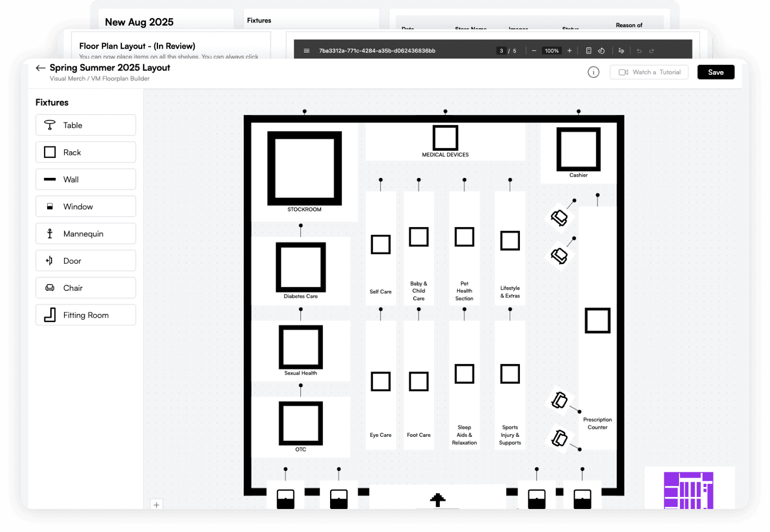Zoom in using the PDF plus button
The width and height of the screenshot is (770, 532).
(570, 51)
